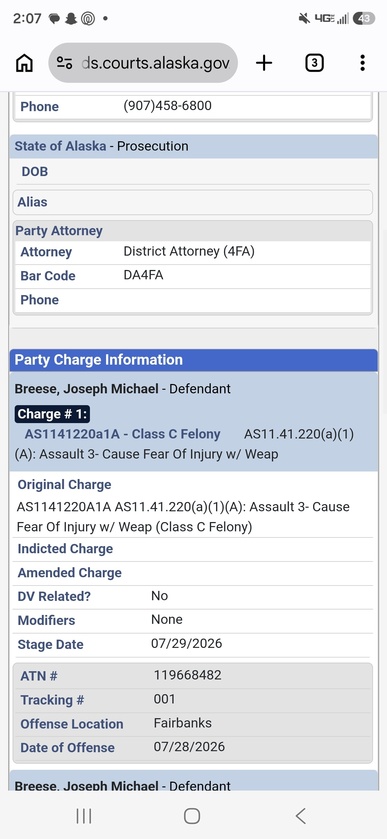
Task: Tap the battery indicator in status bar
Action: click(364, 19)
